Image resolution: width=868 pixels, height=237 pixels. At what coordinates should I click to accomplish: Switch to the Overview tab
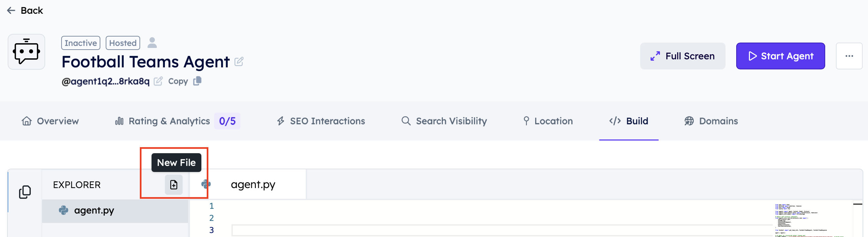click(50, 121)
